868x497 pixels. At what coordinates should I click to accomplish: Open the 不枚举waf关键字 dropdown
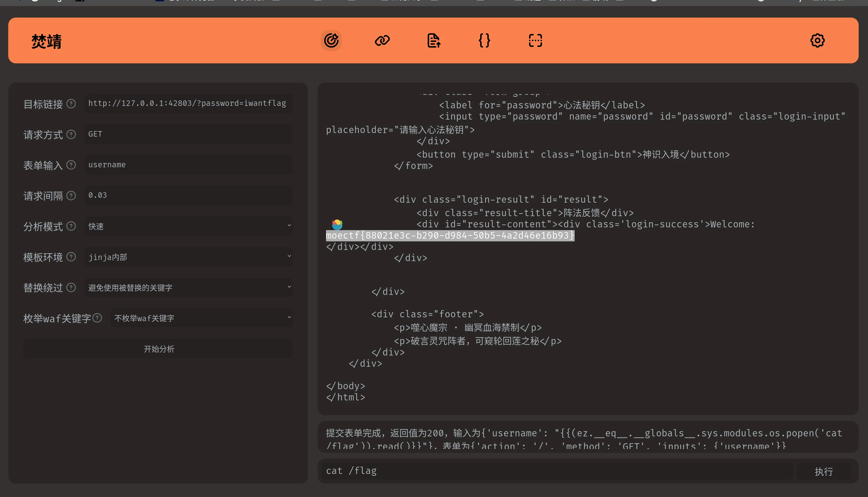(201, 318)
